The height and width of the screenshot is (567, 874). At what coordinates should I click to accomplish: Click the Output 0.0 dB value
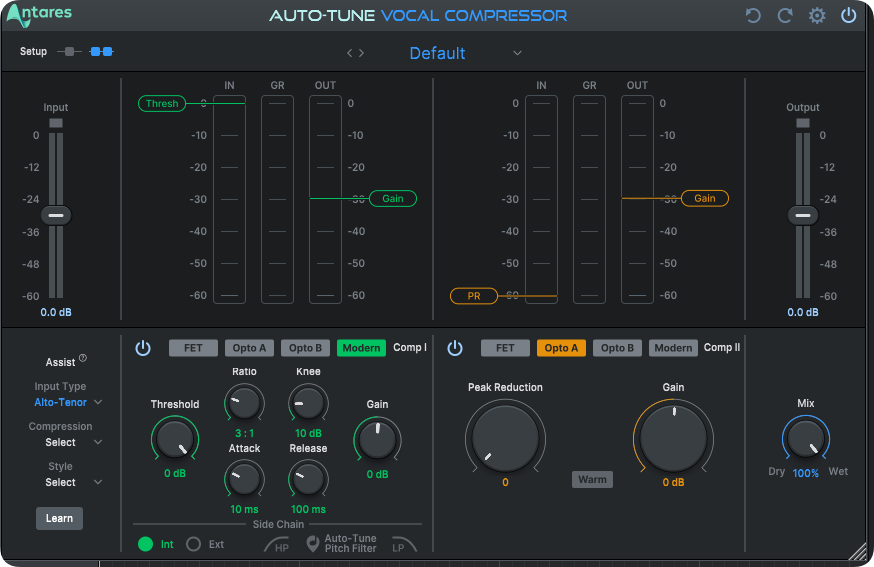pyautogui.click(x=803, y=313)
